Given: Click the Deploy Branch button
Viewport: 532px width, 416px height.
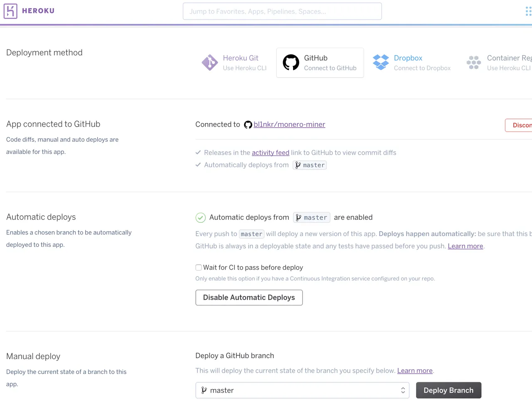Looking at the screenshot, I should [x=448, y=390].
